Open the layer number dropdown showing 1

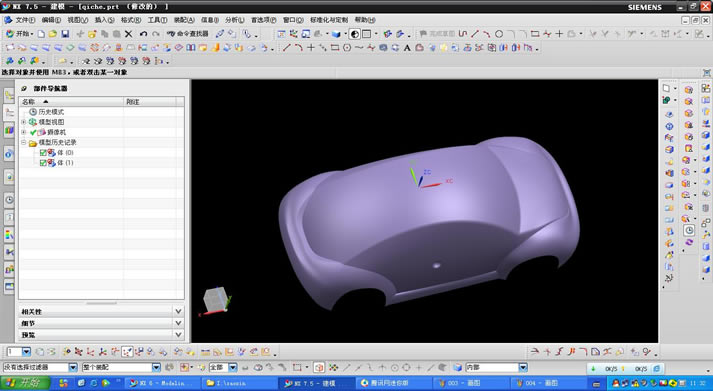point(26,352)
